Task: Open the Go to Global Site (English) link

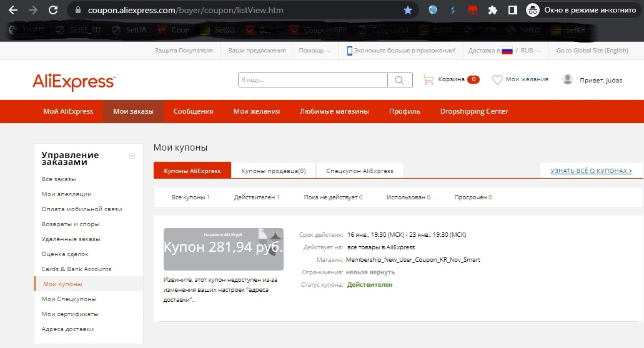Action: (592, 51)
